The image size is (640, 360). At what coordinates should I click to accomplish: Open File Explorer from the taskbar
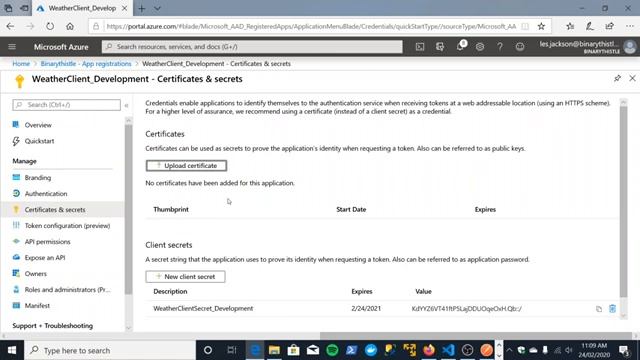pyautogui.click(x=274, y=350)
